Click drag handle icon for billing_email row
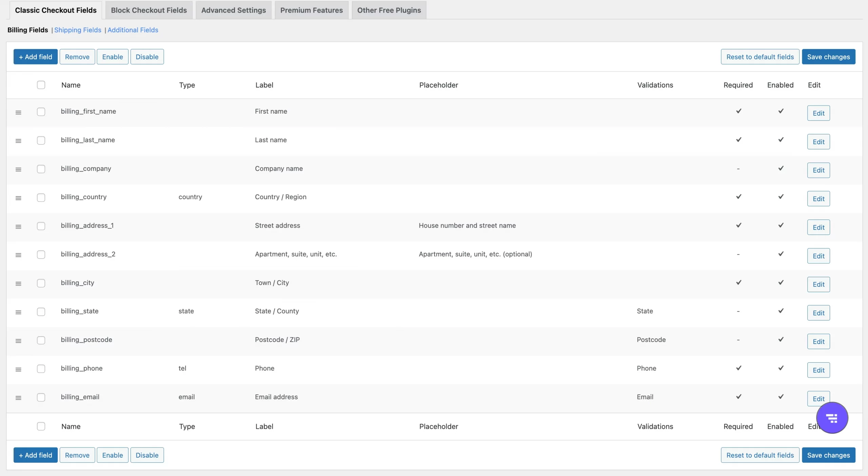The width and height of the screenshot is (868, 476). coord(18,398)
